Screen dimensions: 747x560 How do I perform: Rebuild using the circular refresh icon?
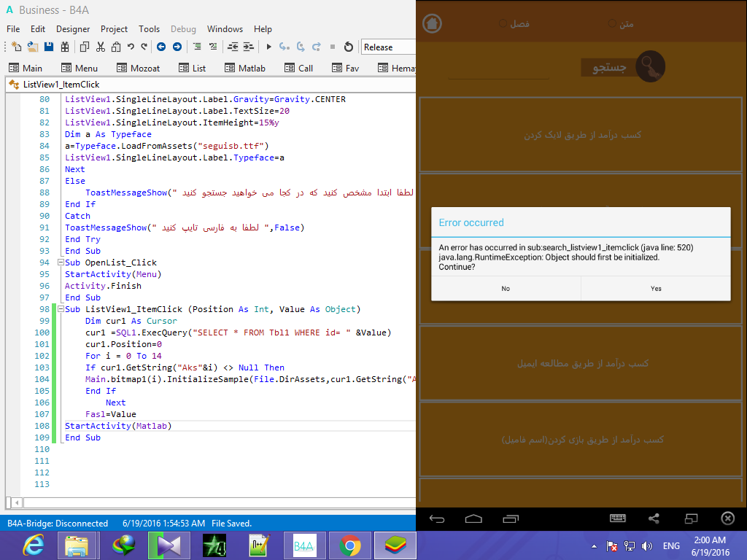[349, 47]
